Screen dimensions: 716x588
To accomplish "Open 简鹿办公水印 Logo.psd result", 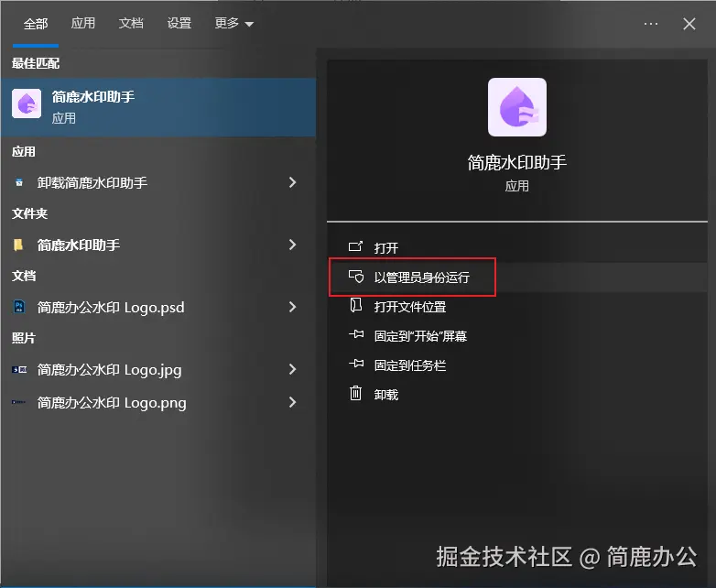I will [x=158, y=307].
